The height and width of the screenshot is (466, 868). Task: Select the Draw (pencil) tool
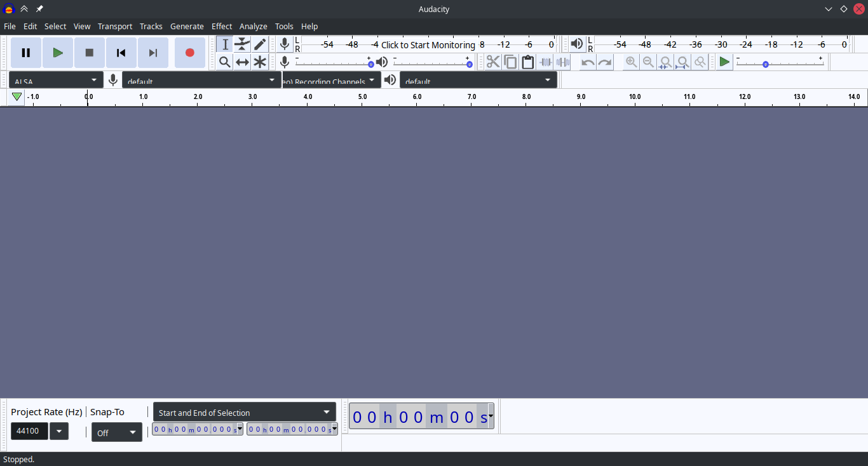click(x=260, y=44)
